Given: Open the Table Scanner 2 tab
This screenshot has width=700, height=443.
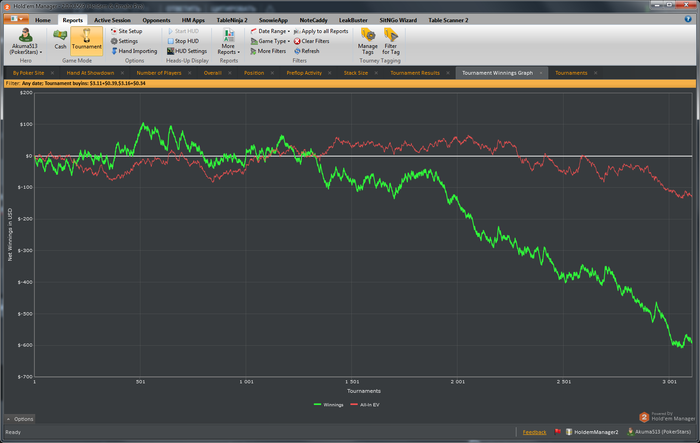Looking at the screenshot, I should click(448, 20).
